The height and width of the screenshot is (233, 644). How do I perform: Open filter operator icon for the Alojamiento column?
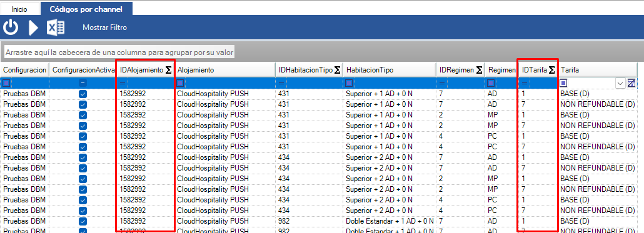(x=180, y=83)
